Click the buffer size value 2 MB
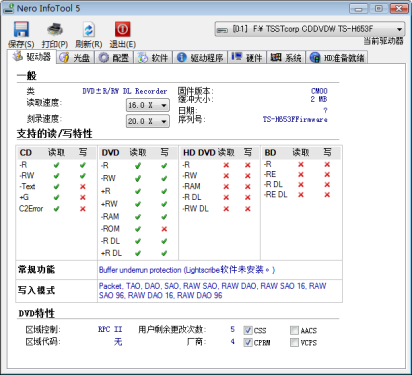412x375 pixels. click(x=319, y=99)
